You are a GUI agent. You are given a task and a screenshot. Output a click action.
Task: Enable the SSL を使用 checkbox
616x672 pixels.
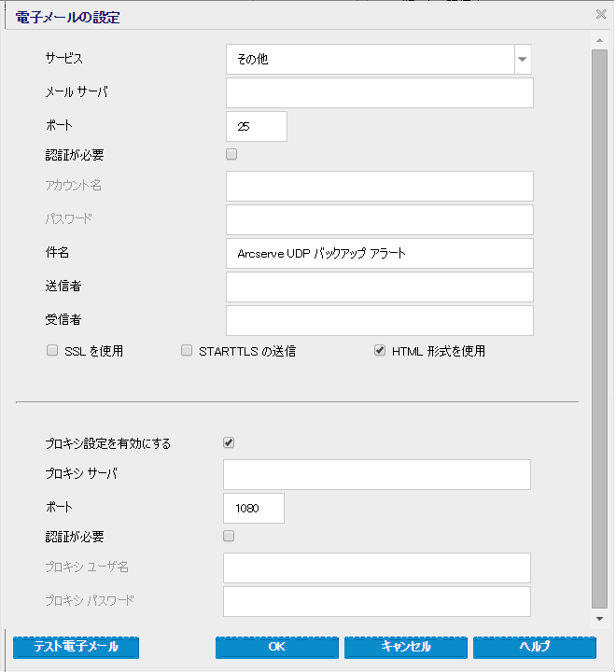coord(52,352)
